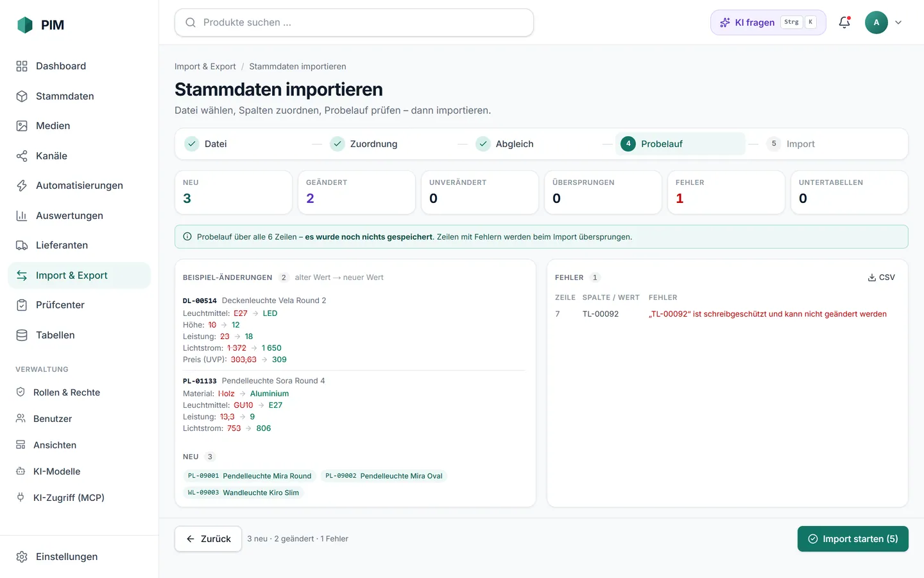Expand the user account menu chevron

coord(898,22)
